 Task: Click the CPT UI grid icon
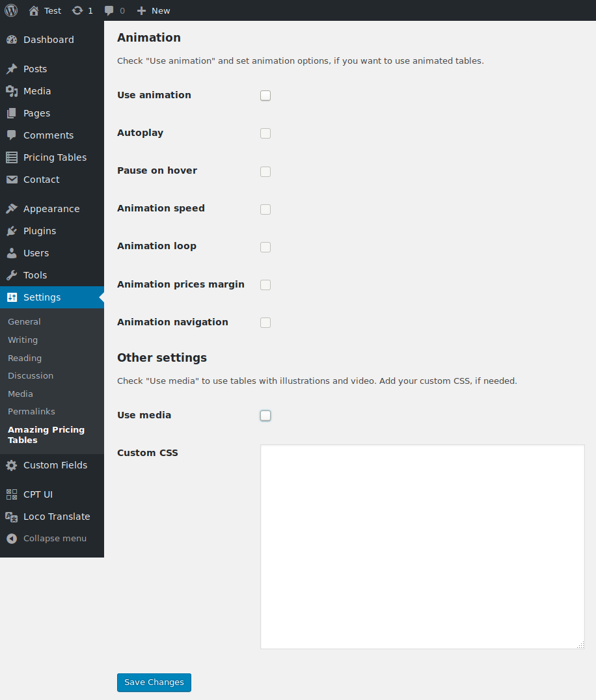pyautogui.click(x=12, y=494)
